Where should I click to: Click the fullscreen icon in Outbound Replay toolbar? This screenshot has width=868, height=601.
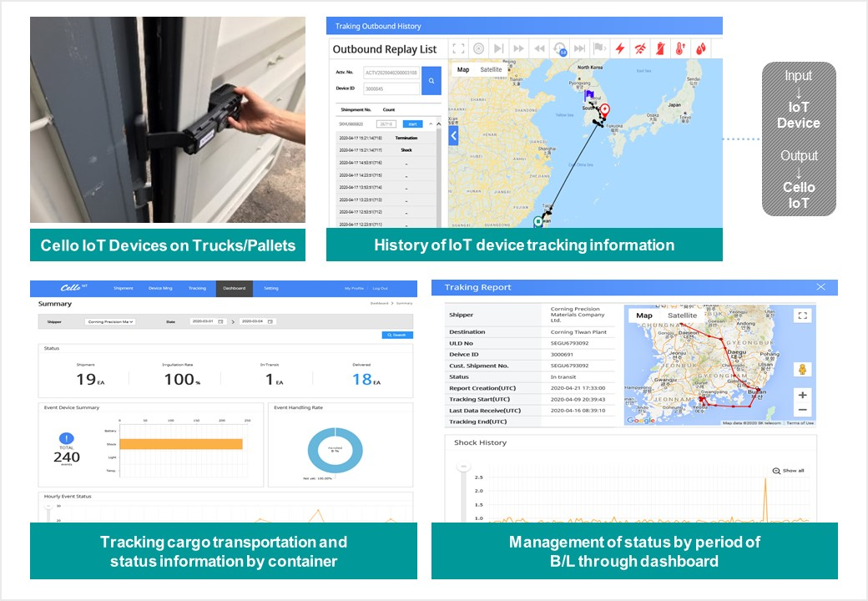[458, 48]
